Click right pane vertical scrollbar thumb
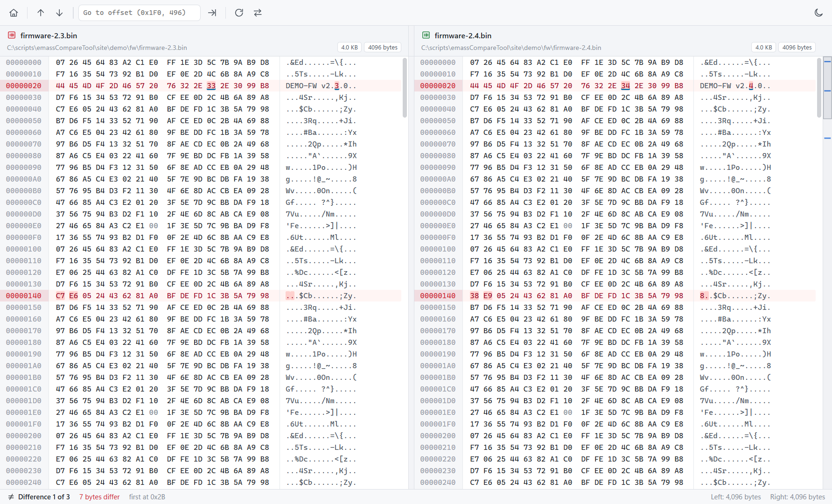The height and width of the screenshot is (504, 832). 819,87
